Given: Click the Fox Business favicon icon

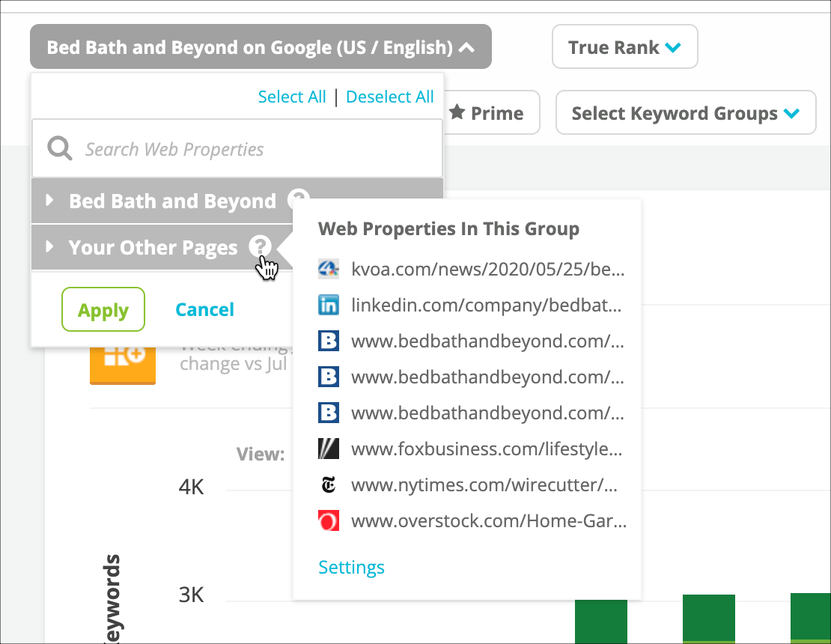Looking at the screenshot, I should click(x=329, y=449).
